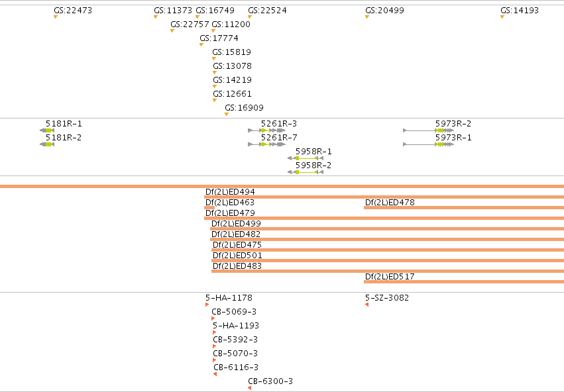This screenshot has width=564, height=392.
Task: Click the Df(2L)ED517 label
Action: (390, 277)
